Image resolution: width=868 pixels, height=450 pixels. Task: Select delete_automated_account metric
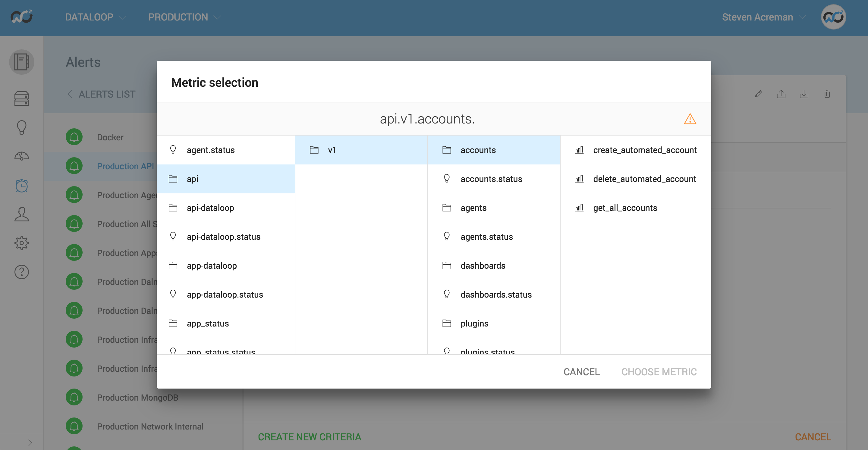636,179
